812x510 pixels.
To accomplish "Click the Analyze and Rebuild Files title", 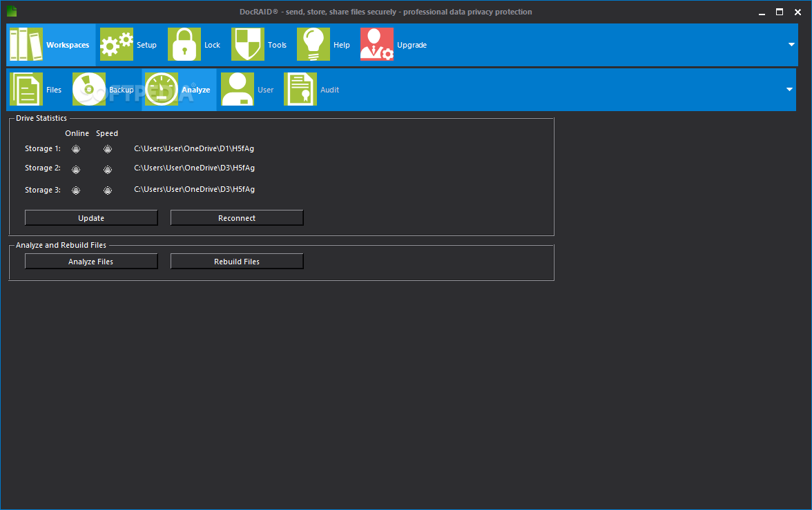I will click(61, 245).
